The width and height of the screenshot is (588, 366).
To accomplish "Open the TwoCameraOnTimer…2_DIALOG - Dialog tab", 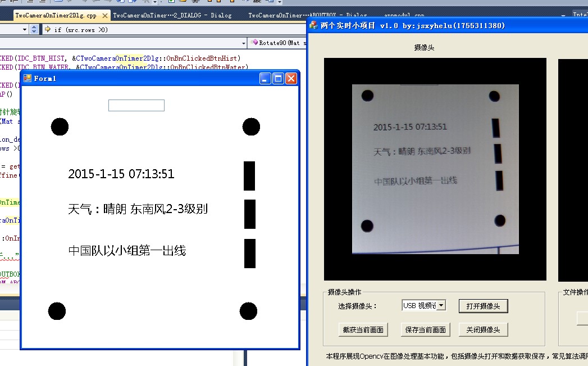I will (172, 15).
